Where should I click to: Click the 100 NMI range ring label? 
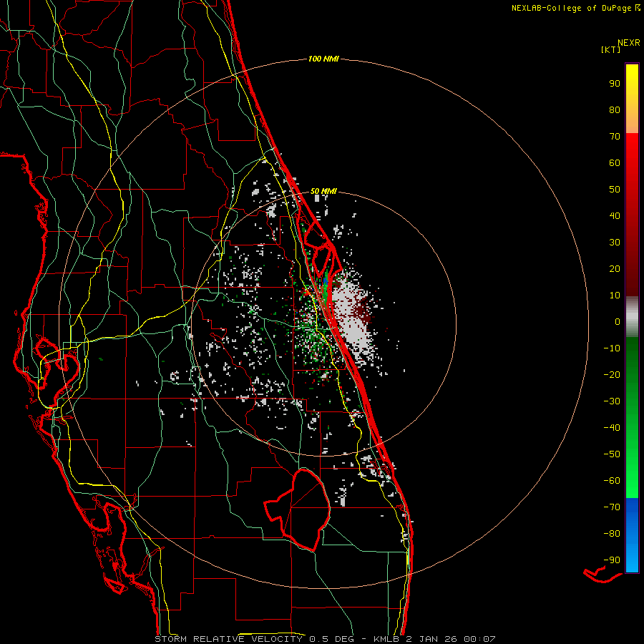(x=323, y=59)
